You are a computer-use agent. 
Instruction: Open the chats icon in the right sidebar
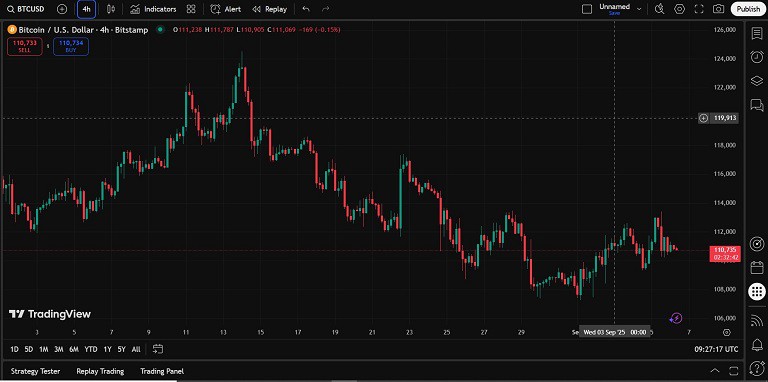pos(757,105)
